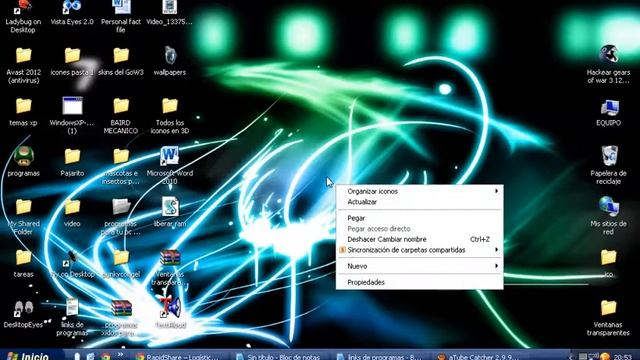Choose Pegar in the context menu
This screenshot has height=360, width=640.
pyautogui.click(x=419, y=218)
